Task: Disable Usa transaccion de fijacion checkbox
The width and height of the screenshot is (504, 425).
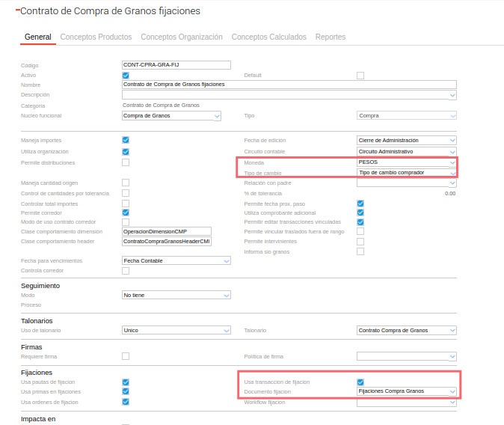Action: (360, 382)
